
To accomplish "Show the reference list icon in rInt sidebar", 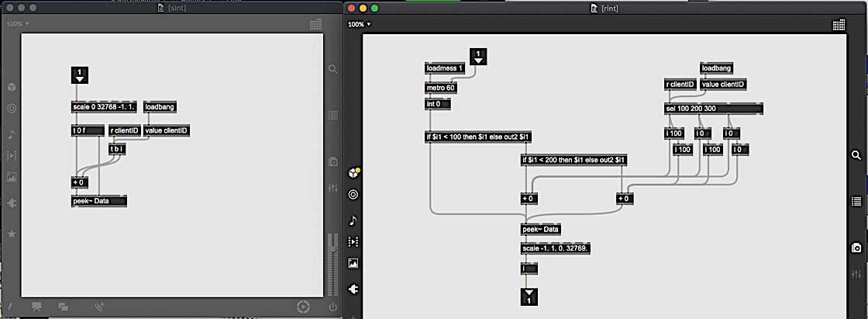I will pyautogui.click(x=856, y=200).
